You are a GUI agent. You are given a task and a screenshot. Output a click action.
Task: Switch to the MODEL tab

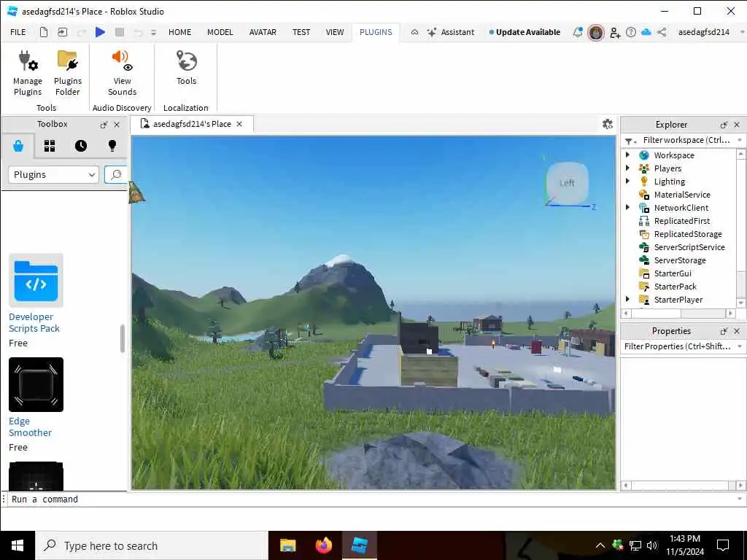(x=220, y=32)
